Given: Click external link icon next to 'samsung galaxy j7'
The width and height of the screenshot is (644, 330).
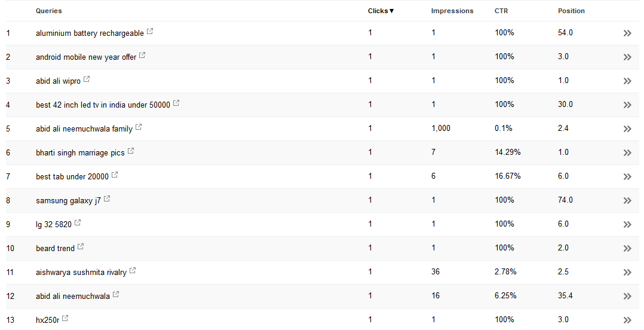Looking at the screenshot, I should [x=107, y=199].
